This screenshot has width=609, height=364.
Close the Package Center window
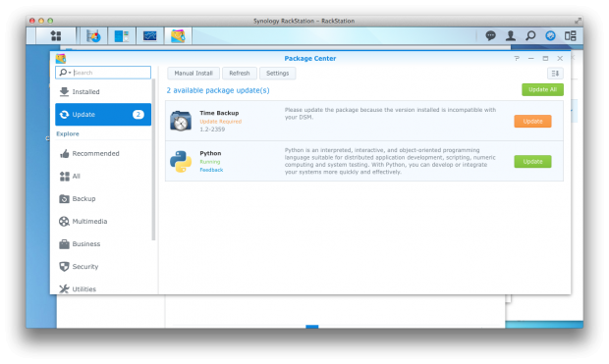pyautogui.click(x=560, y=58)
